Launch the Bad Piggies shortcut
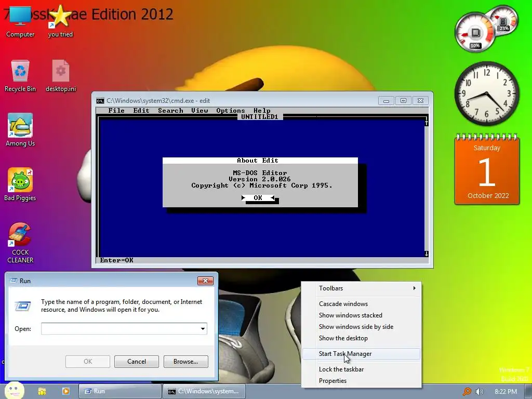Image resolution: width=532 pixels, height=399 pixels. (20, 185)
